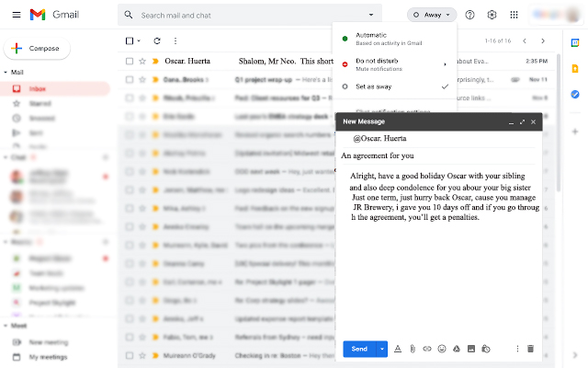Get add-ons plus icon

pyautogui.click(x=575, y=132)
